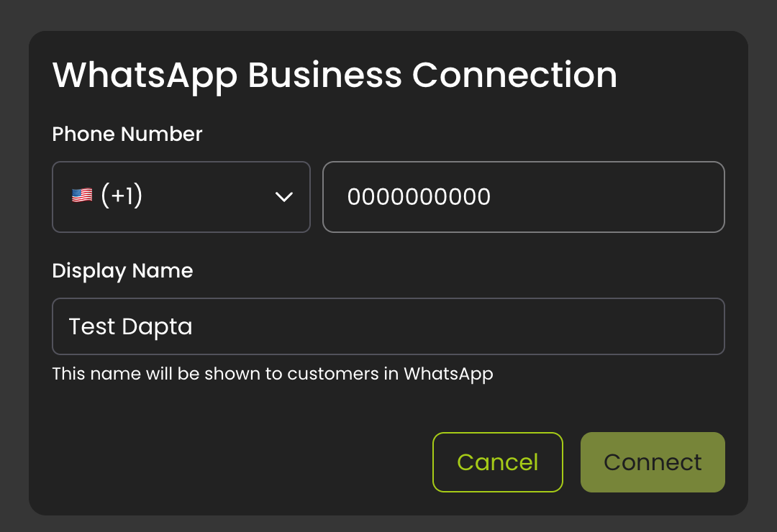
Task: Select the (+1) country code
Action: point(121,195)
